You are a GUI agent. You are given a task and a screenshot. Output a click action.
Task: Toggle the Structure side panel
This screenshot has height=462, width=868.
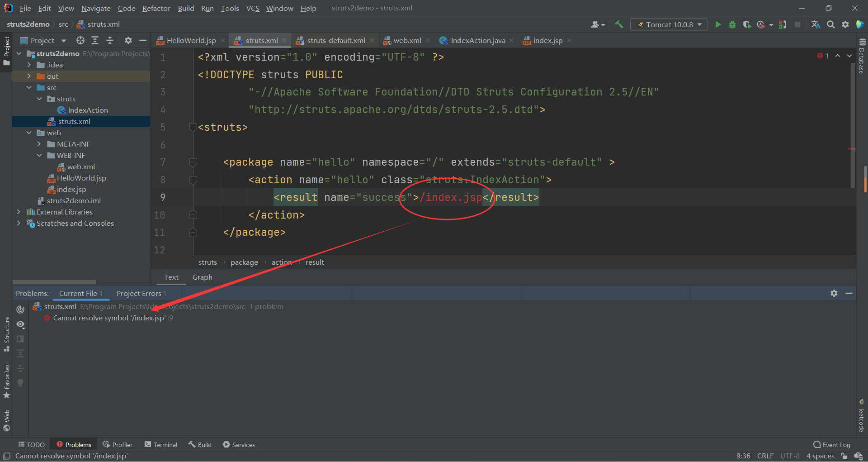click(6, 334)
